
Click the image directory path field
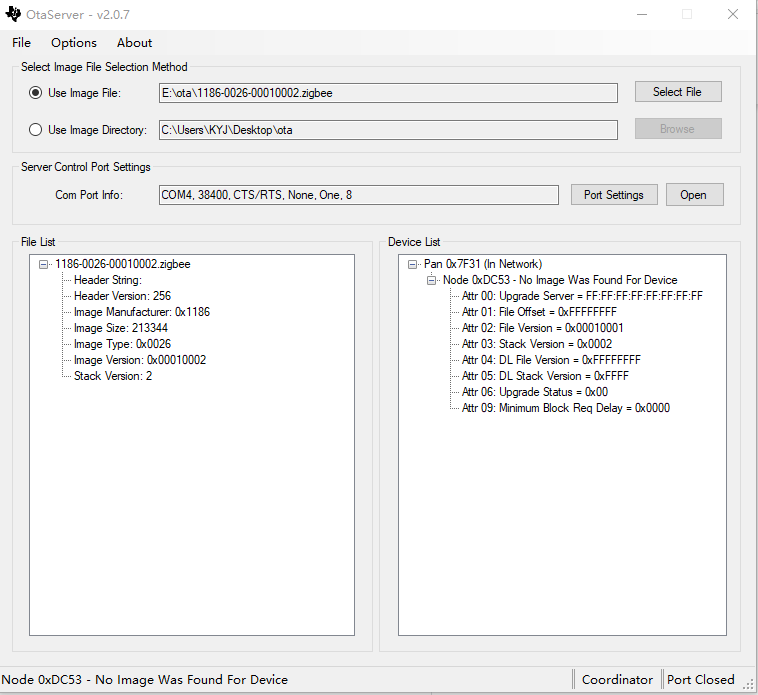[388, 130]
